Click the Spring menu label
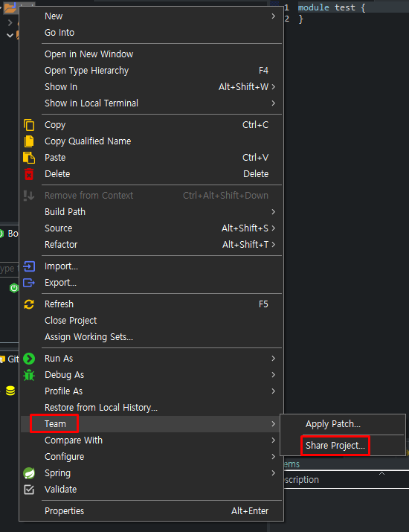Viewport: 409px width, 532px height. (x=58, y=473)
